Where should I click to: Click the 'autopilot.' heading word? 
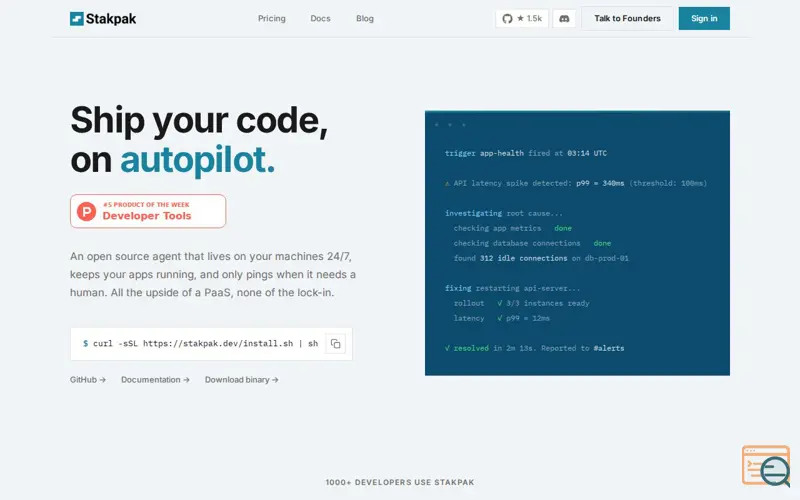[197, 160]
